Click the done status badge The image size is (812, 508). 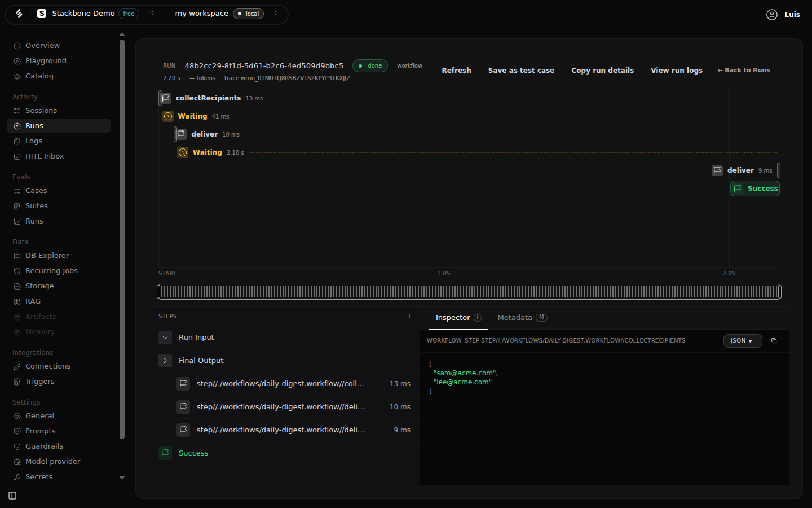(370, 65)
